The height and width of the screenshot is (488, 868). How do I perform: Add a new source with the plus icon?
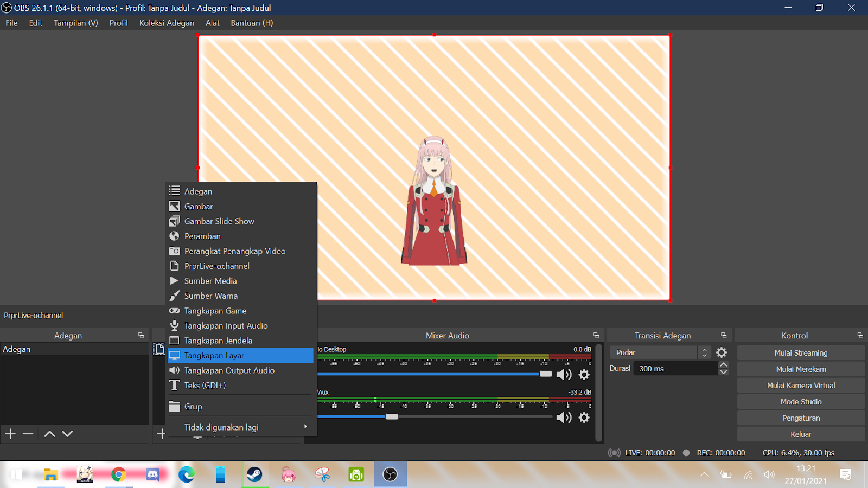coord(161,434)
